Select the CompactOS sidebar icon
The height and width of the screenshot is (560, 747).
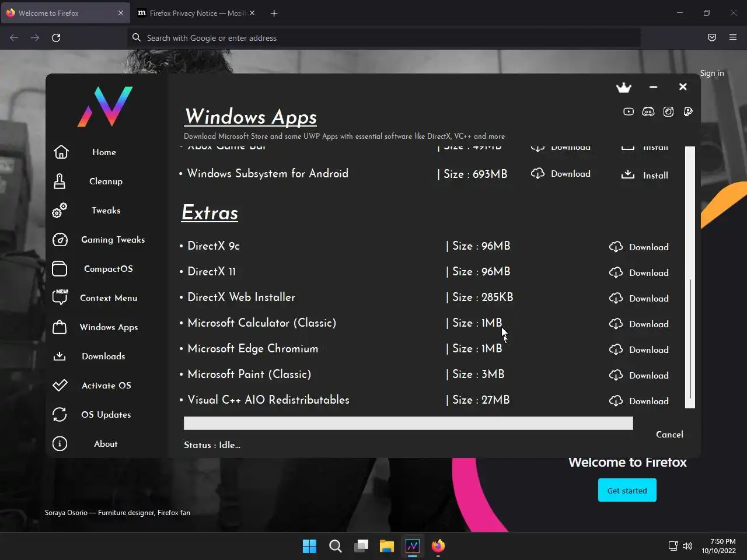[60, 269]
